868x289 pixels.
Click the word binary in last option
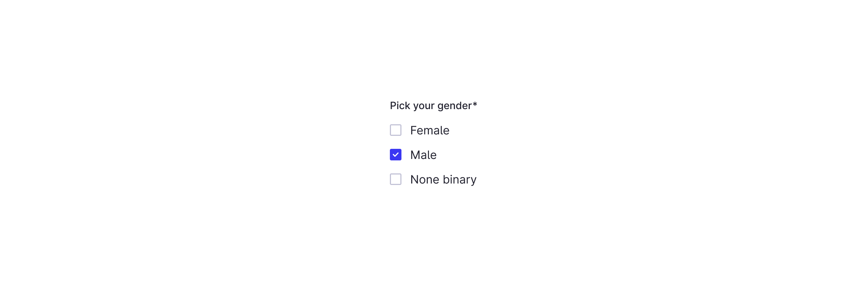point(459,180)
